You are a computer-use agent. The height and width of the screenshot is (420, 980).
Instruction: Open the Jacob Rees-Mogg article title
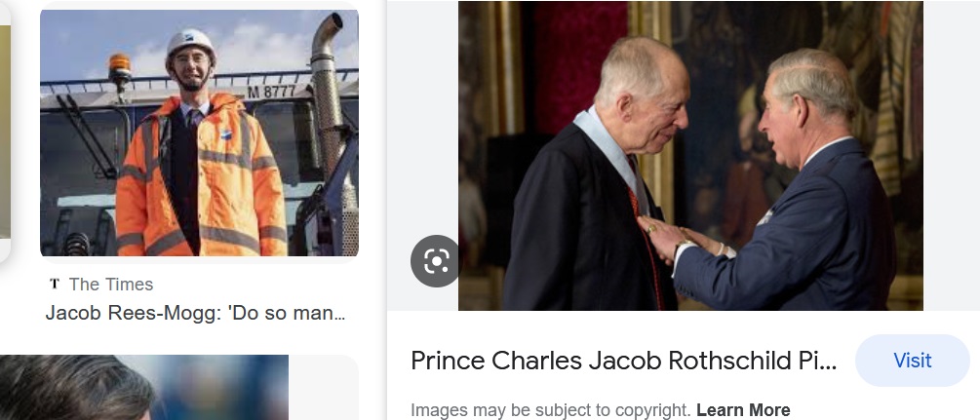195,313
